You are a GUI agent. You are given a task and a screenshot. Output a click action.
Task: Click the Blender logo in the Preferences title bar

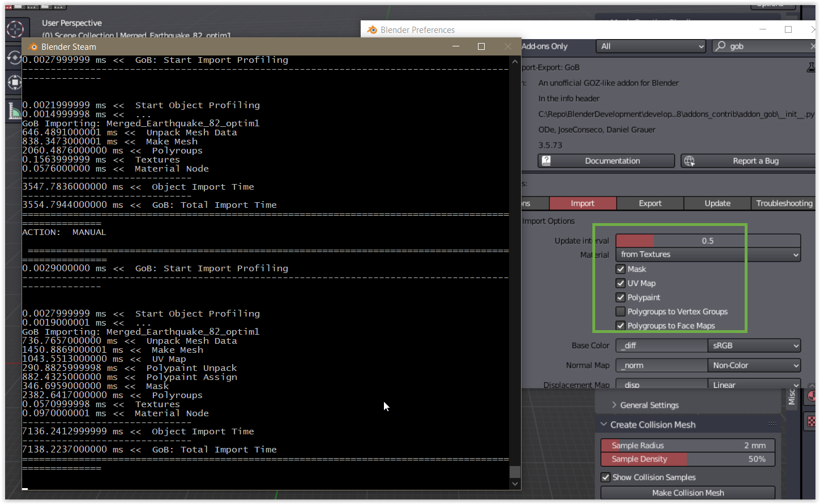[372, 29]
